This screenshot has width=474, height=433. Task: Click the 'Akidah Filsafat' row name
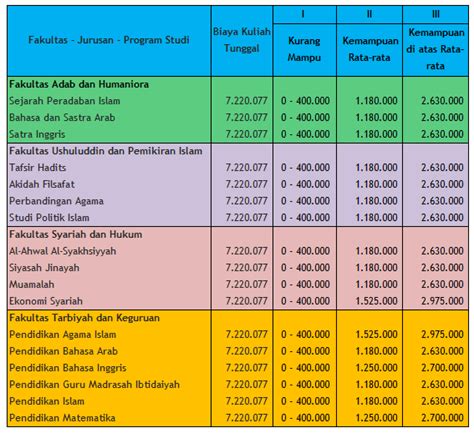coord(42,184)
